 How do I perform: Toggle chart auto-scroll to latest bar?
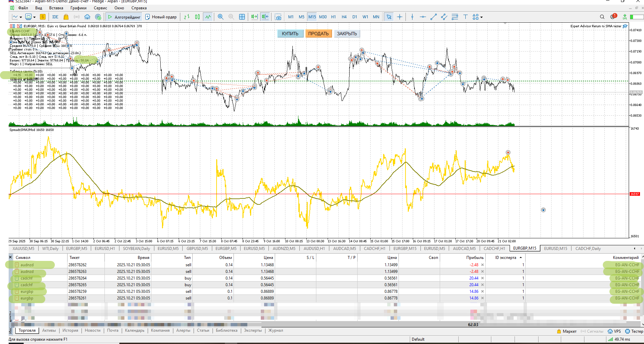[x=254, y=17]
